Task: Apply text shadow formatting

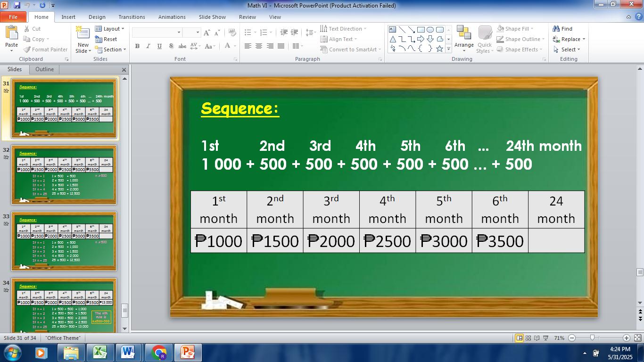Action: click(171, 46)
